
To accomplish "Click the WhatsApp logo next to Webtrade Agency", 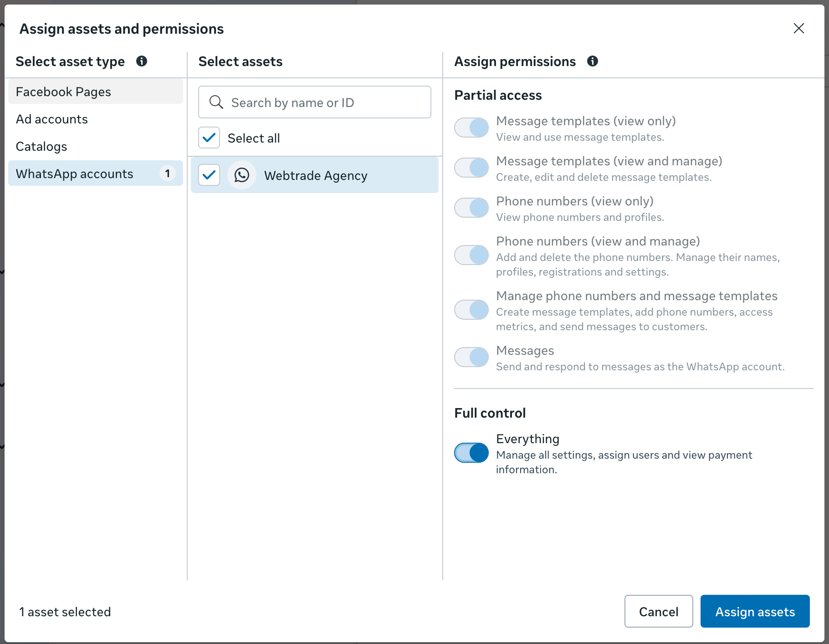I will pos(242,175).
